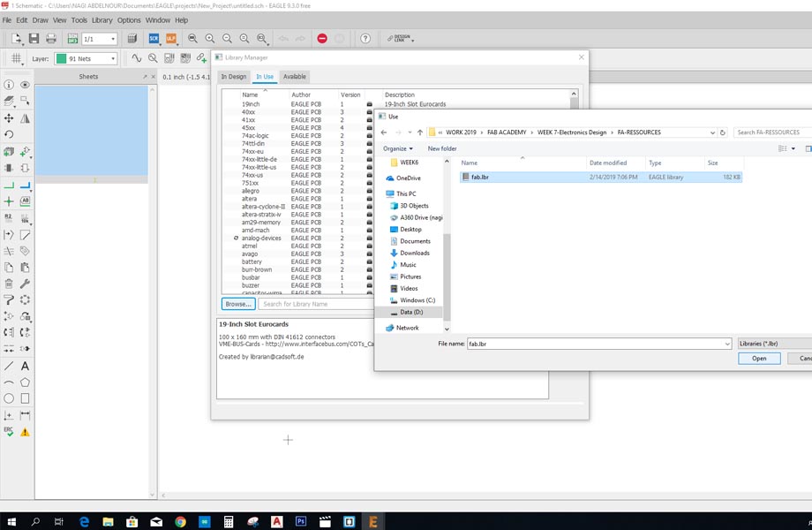Open the File menu
This screenshot has height=530, width=812.
pyautogui.click(x=7, y=20)
